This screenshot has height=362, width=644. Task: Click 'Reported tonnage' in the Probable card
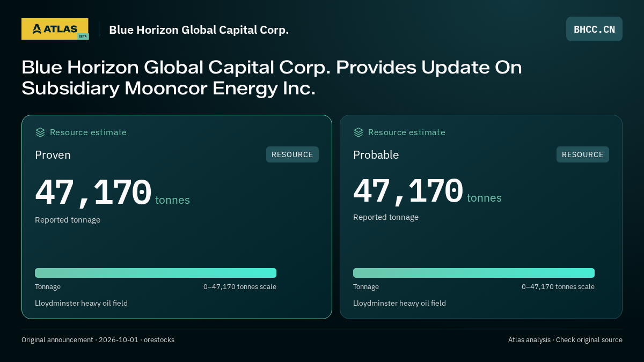coord(386,217)
